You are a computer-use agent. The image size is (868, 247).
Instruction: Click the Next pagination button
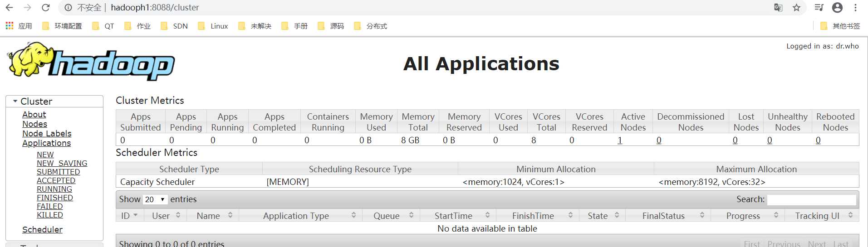point(817,244)
